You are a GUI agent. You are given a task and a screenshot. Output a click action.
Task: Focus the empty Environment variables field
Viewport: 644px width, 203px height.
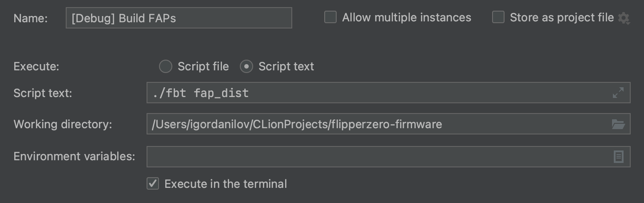click(x=378, y=156)
